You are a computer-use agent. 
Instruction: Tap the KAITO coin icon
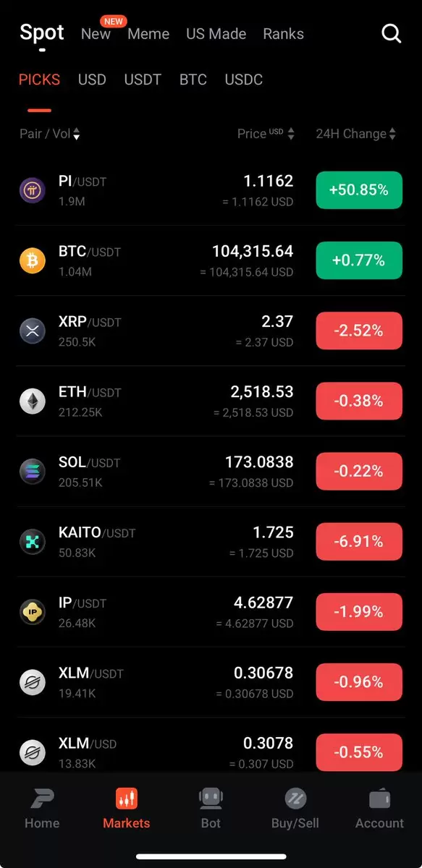click(x=32, y=541)
